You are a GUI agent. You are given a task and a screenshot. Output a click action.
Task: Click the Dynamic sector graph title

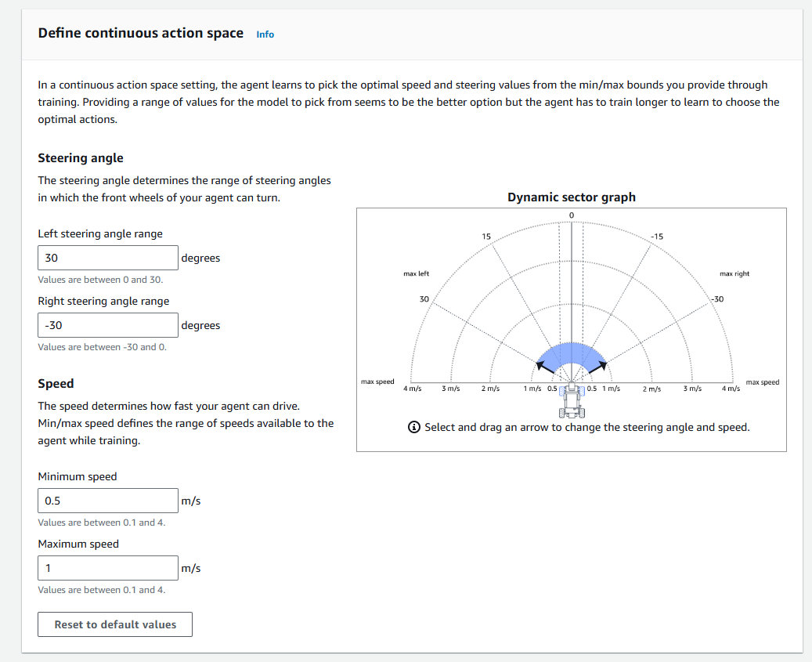[x=572, y=197]
